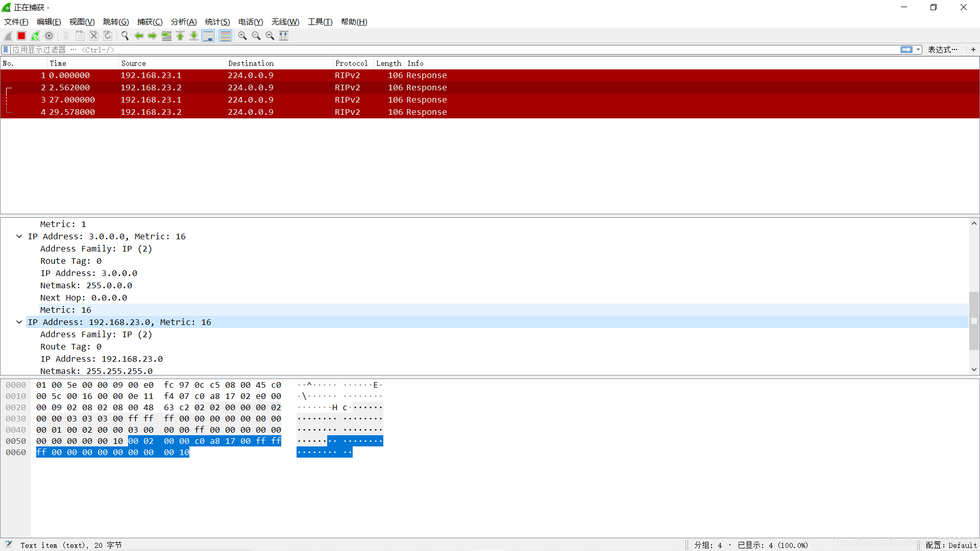The height and width of the screenshot is (551, 980).
Task: Click the filter bookmark icon
Action: [x=6, y=49]
